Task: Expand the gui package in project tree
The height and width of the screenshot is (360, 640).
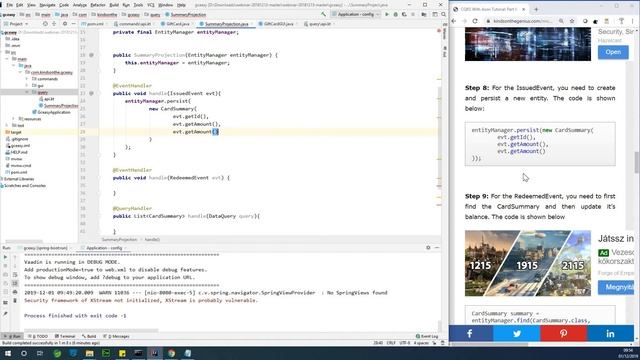Action: (x=27, y=86)
